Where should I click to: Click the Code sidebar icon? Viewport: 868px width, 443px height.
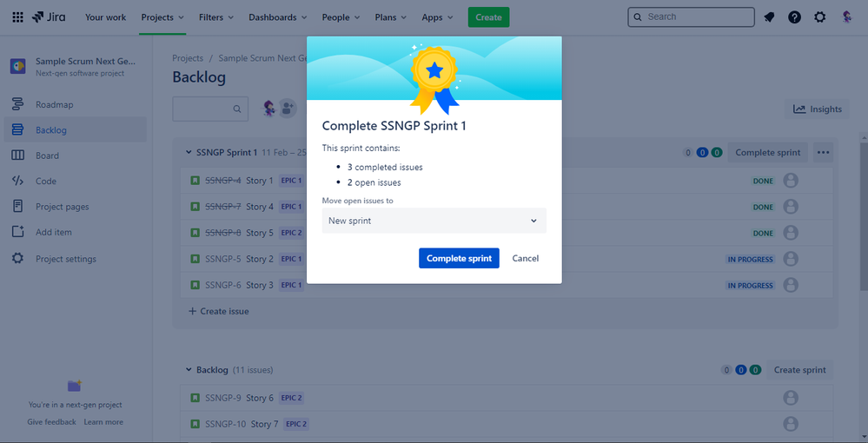click(x=17, y=181)
